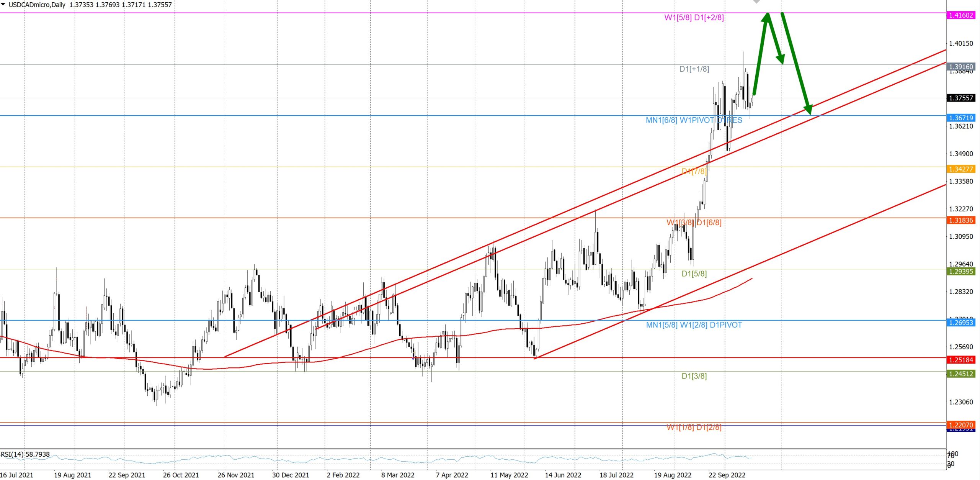Image resolution: width=980 pixels, height=480 pixels.
Task: Click the gray chart shift marker at top
Action: click(x=756, y=2)
